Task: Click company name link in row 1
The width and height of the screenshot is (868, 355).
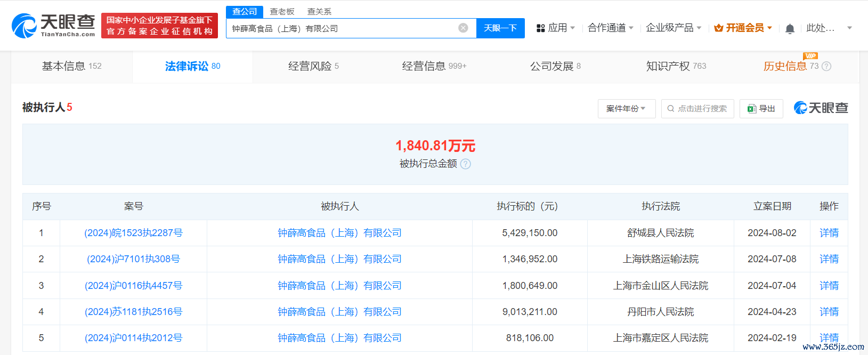Action: pos(339,233)
